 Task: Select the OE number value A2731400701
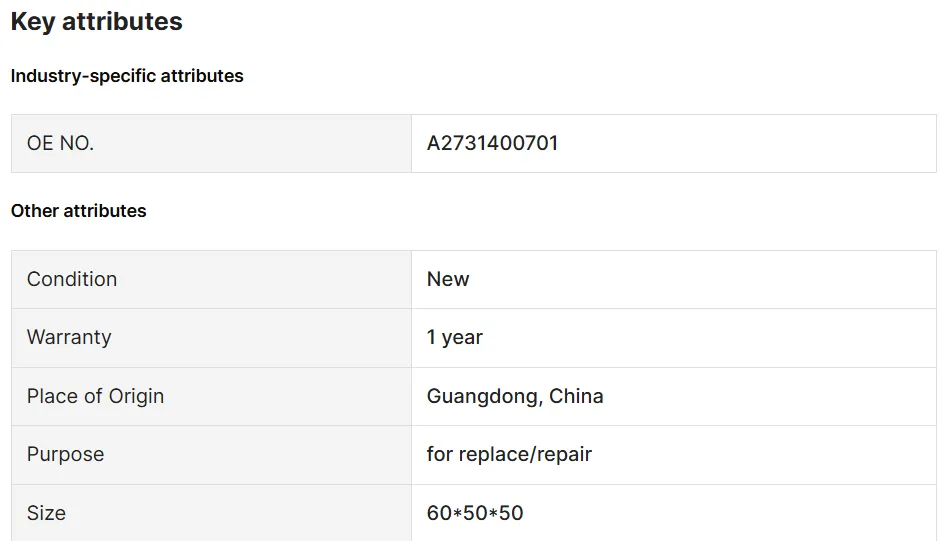point(492,143)
